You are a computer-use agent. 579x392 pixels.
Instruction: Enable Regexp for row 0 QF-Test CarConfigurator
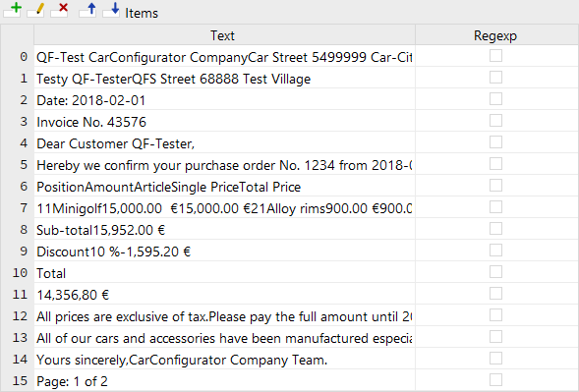[x=495, y=56]
